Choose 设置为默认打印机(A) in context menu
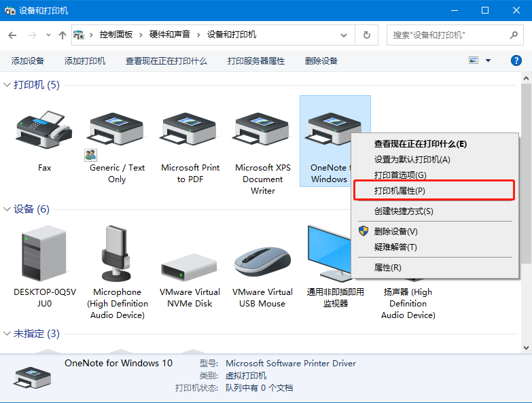Image resolution: width=532 pixels, height=403 pixels. point(412,160)
